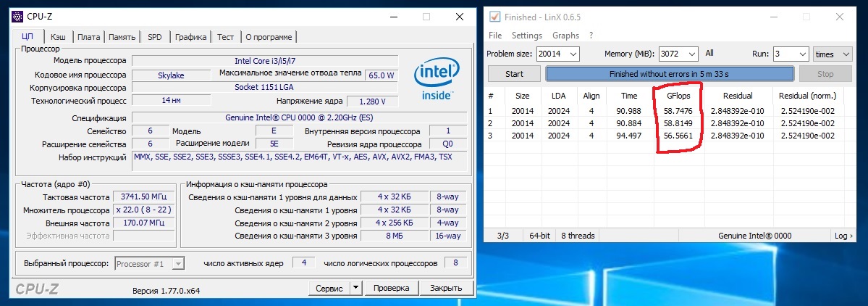Click the 3/3 run counter in status bar
Image resolution: width=868 pixels, height=306 pixels.
pos(503,236)
